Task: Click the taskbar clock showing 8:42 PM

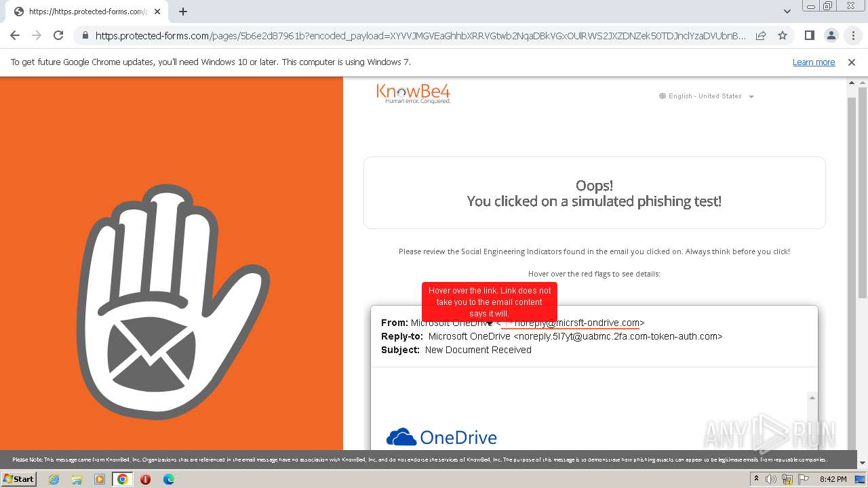Action: (833, 479)
